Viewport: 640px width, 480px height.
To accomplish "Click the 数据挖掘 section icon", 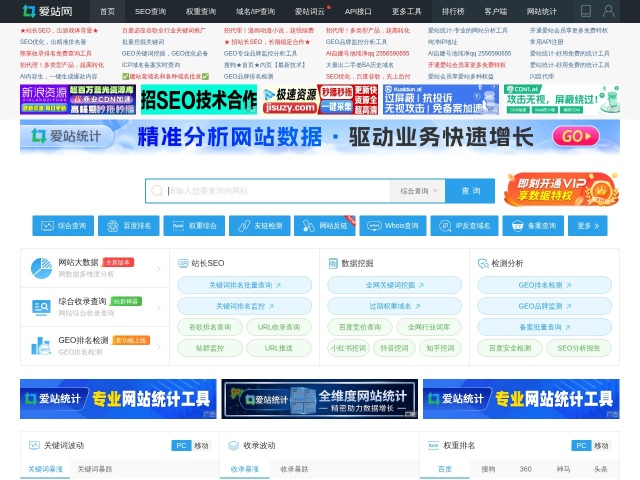I will tap(333, 263).
